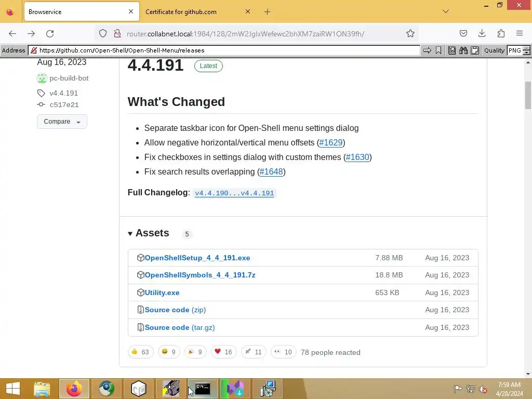532x399 pixels.
Task: Click the network tray icon
Action: click(471, 389)
